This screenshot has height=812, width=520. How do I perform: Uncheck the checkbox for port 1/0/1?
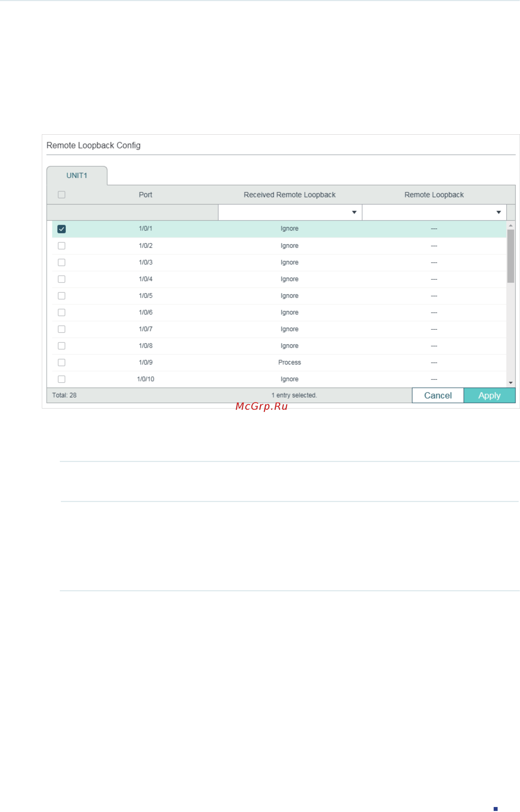(61, 229)
